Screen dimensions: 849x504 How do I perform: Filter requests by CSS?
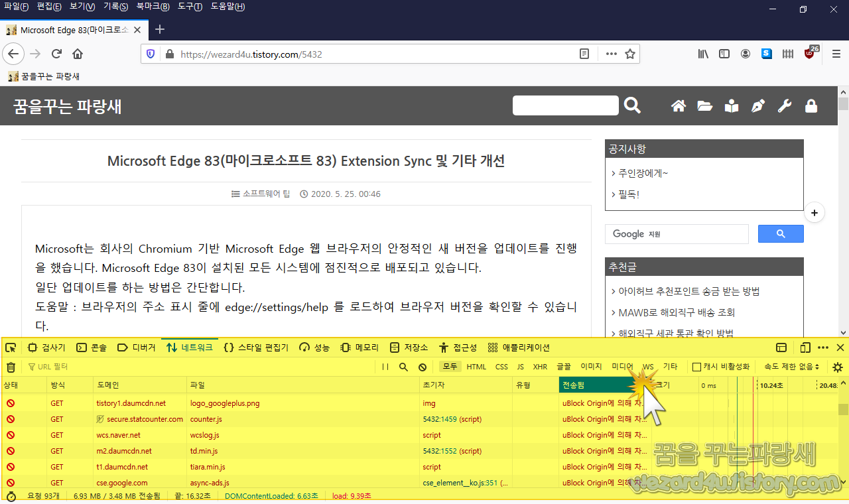tap(501, 367)
